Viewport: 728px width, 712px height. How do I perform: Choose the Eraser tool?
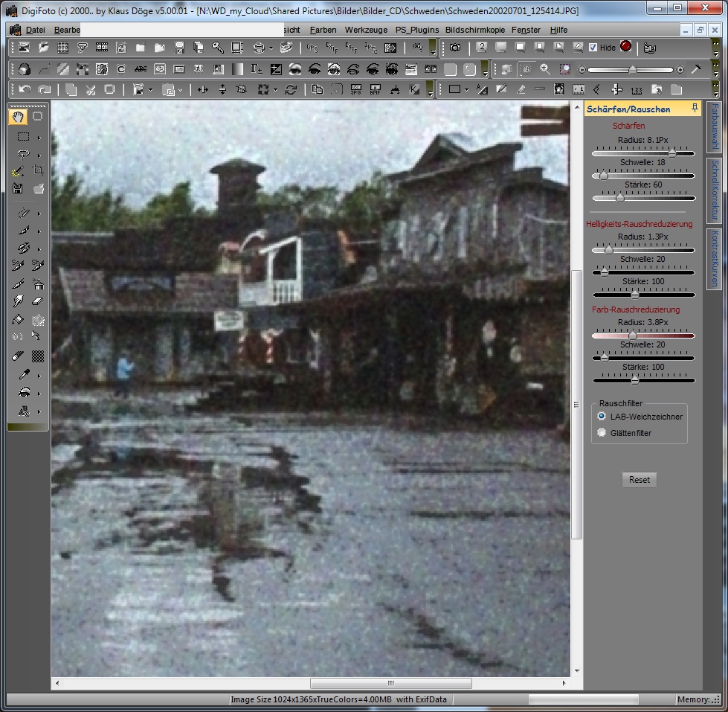click(x=38, y=301)
